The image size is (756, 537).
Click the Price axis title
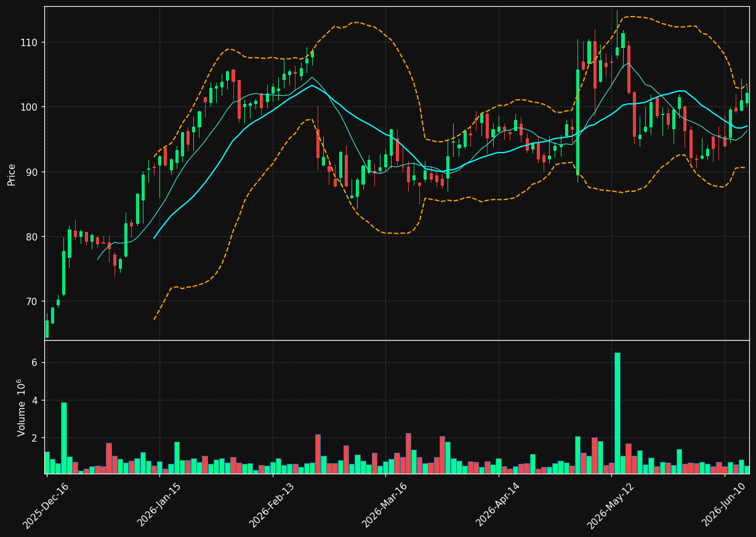point(12,174)
